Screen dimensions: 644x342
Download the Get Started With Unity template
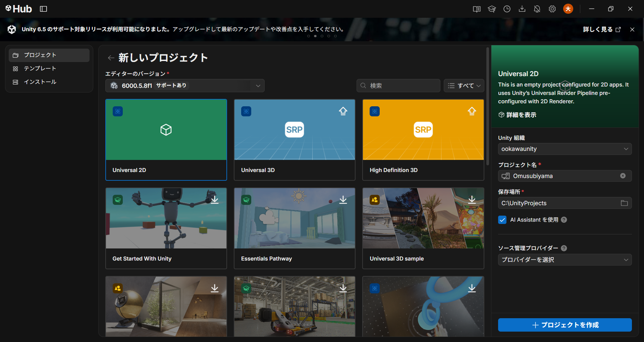[215, 200]
